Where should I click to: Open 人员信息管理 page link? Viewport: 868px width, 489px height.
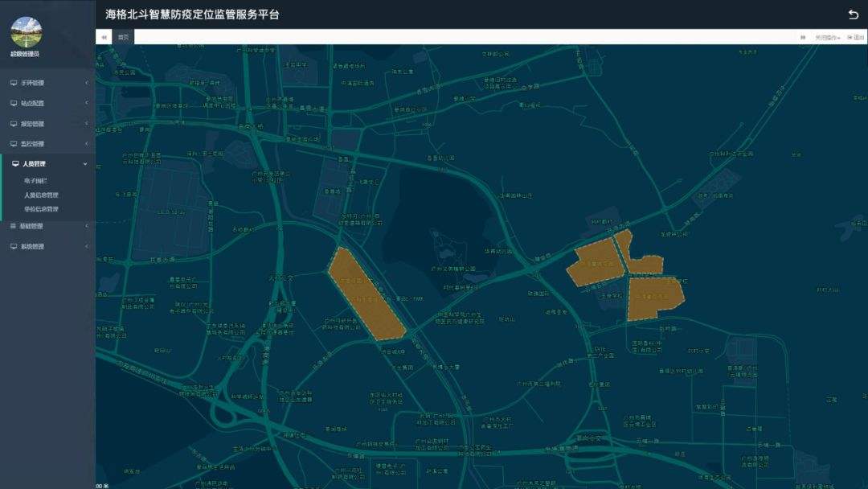point(40,197)
